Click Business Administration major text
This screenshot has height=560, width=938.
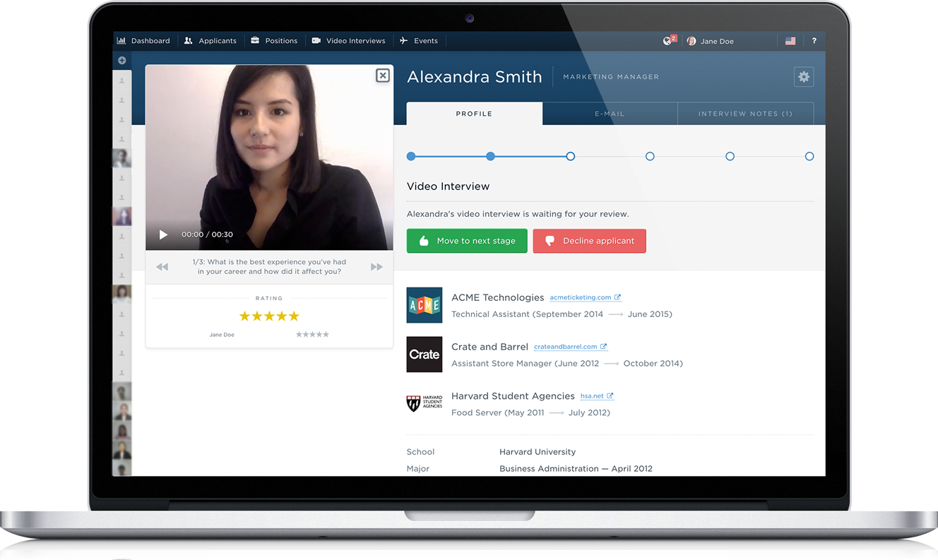click(576, 469)
